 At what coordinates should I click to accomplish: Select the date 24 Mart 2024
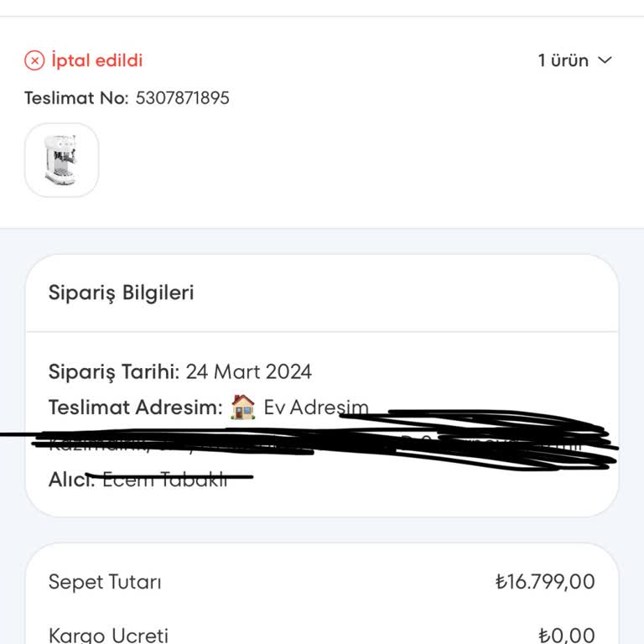(x=249, y=371)
